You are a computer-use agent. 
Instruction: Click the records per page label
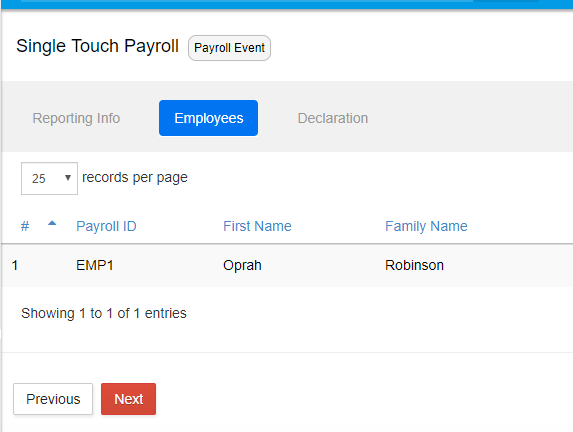pyautogui.click(x=135, y=178)
